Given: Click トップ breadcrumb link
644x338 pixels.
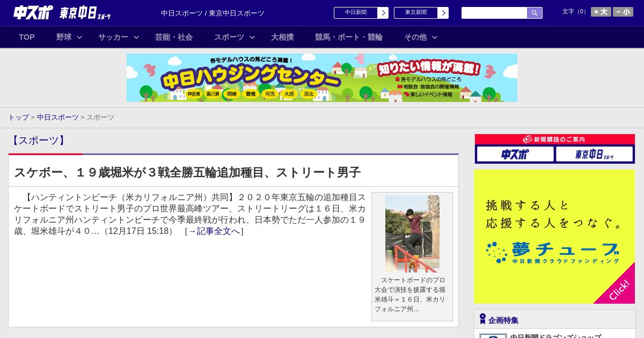Looking at the screenshot, I should click(18, 117).
